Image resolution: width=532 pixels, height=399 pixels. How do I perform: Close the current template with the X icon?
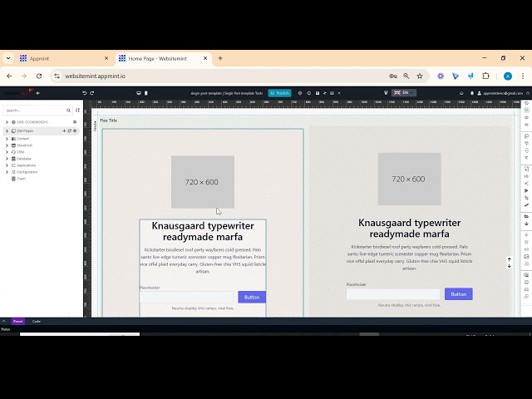tap(339, 93)
